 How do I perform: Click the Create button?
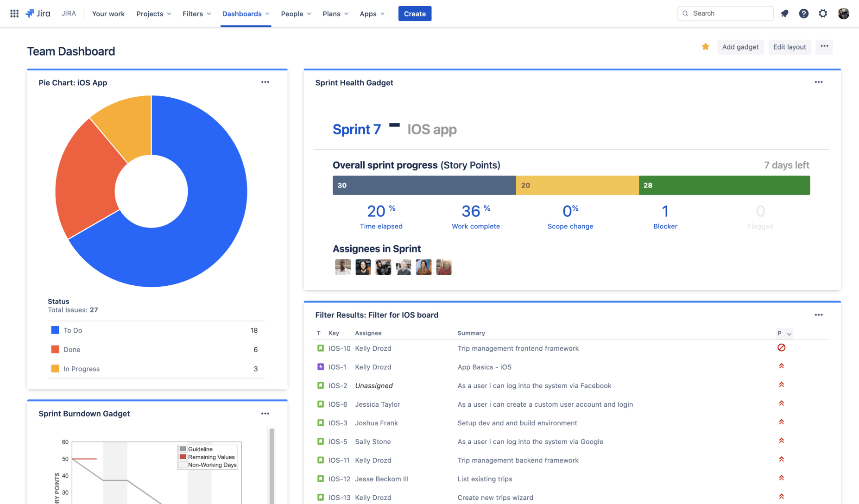(x=415, y=13)
